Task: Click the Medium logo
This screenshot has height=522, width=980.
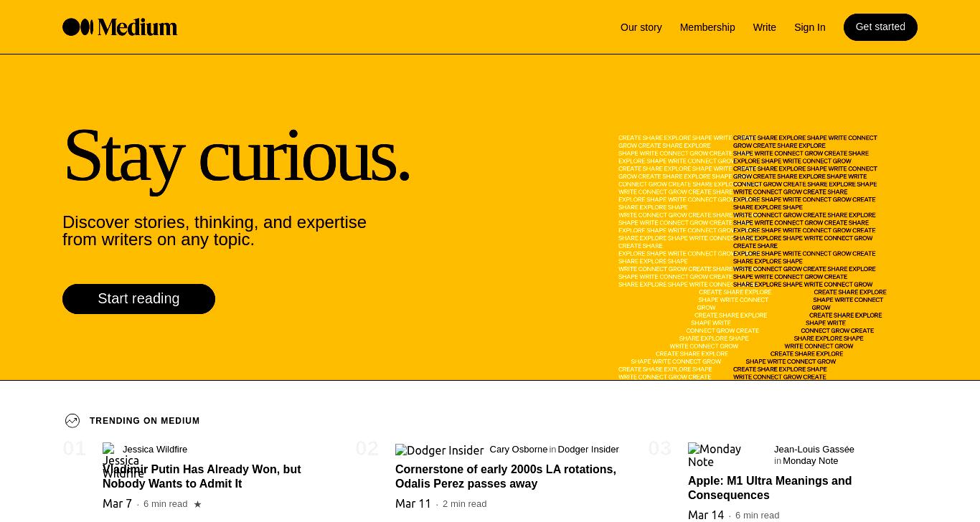Action: pyautogui.click(x=120, y=27)
